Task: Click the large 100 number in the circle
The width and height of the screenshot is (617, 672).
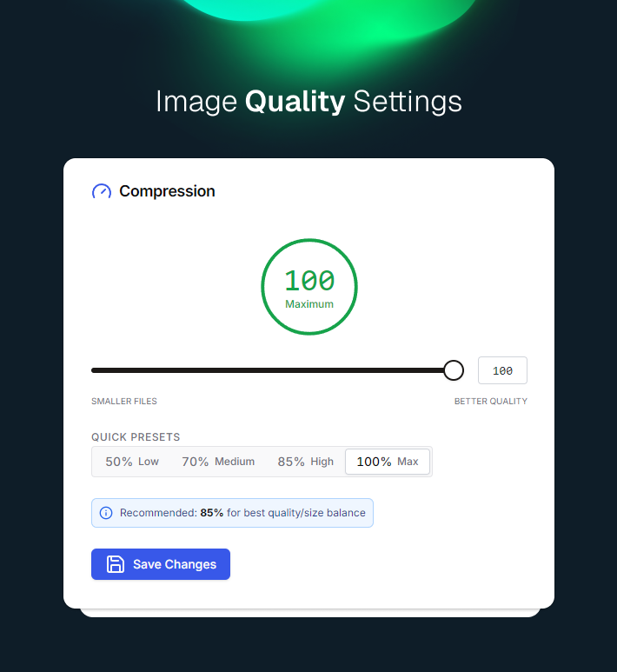Action: (309, 281)
